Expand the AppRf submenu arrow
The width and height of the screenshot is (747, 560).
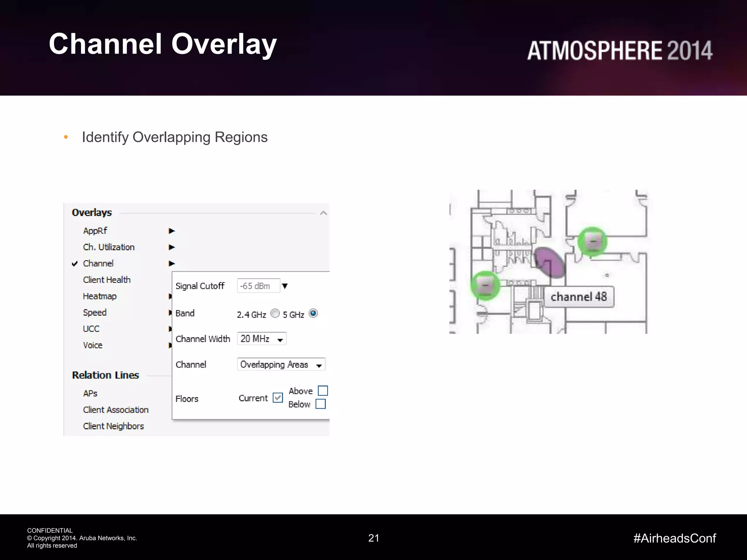[x=172, y=231]
